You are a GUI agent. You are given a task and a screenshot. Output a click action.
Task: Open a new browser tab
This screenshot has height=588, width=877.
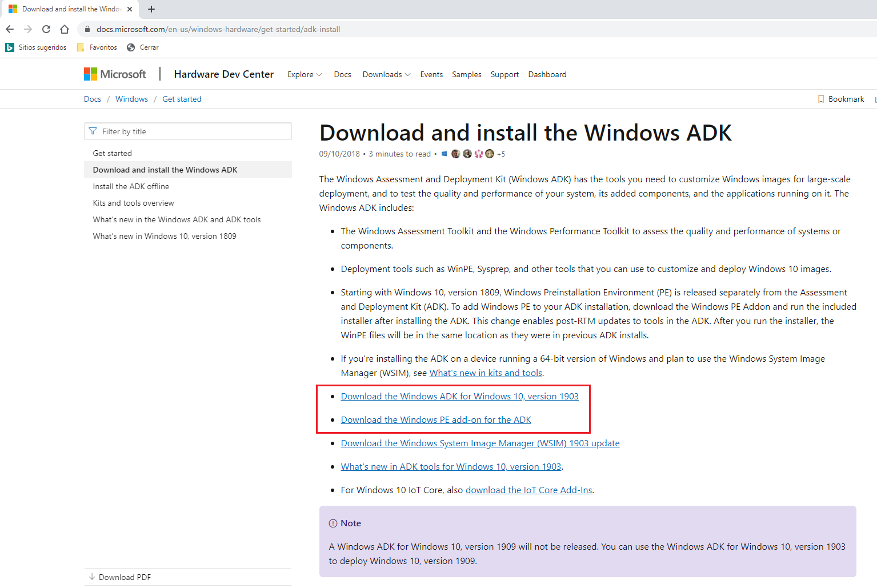tap(151, 9)
